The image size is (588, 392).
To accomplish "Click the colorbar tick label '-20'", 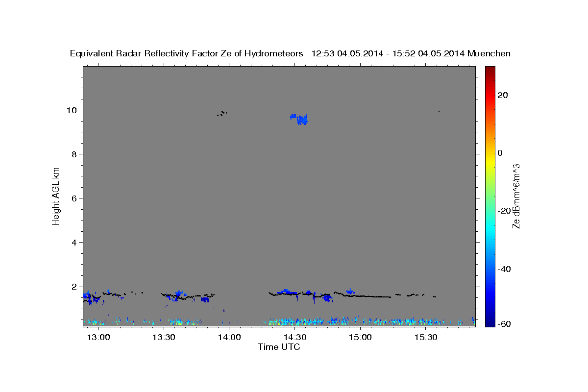I will [504, 211].
